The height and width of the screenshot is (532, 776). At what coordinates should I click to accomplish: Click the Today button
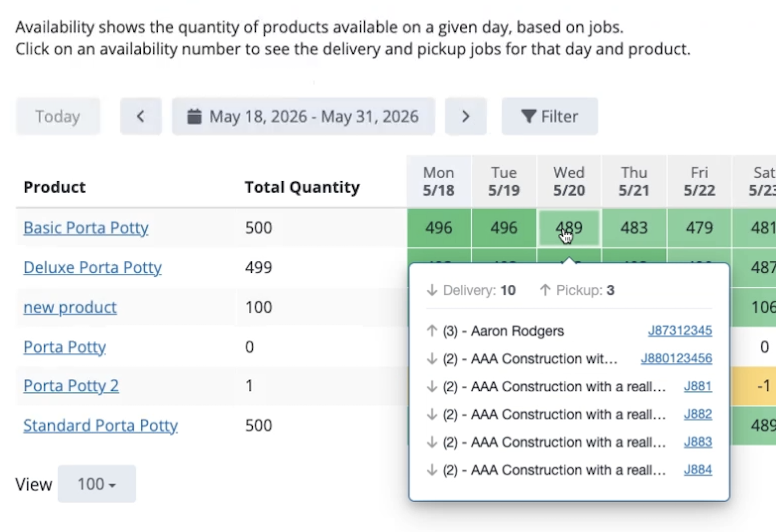click(58, 116)
